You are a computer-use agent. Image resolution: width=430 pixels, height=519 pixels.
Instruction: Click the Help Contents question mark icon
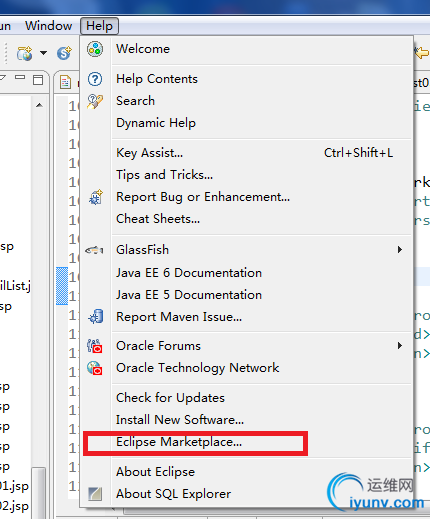tap(95, 79)
